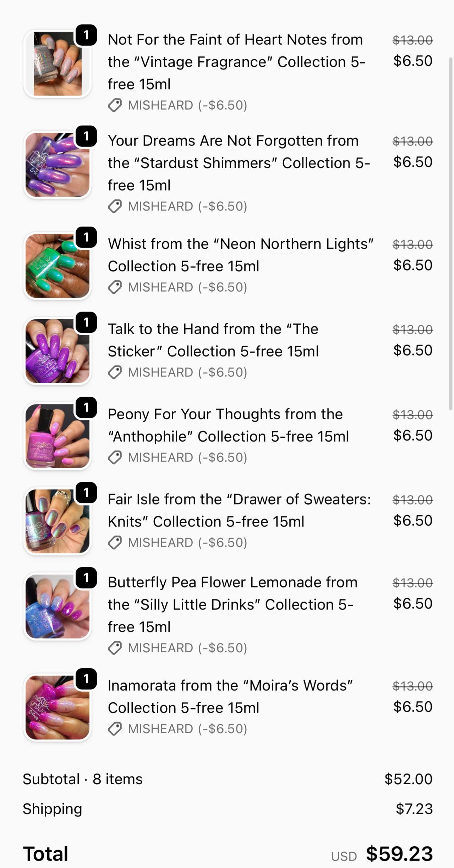Click the $59.23 total amount
Image resolution: width=454 pixels, height=868 pixels.
[399, 853]
